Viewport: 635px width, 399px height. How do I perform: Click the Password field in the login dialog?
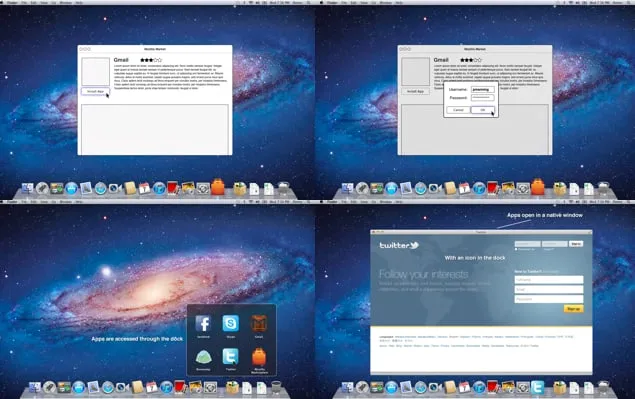(482, 98)
